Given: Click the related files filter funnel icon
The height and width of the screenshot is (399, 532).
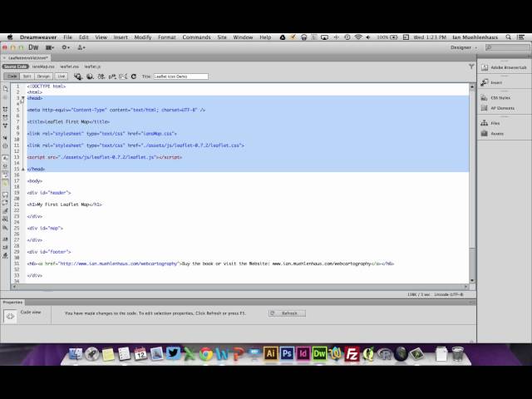Looking at the screenshot, I should (x=471, y=66).
